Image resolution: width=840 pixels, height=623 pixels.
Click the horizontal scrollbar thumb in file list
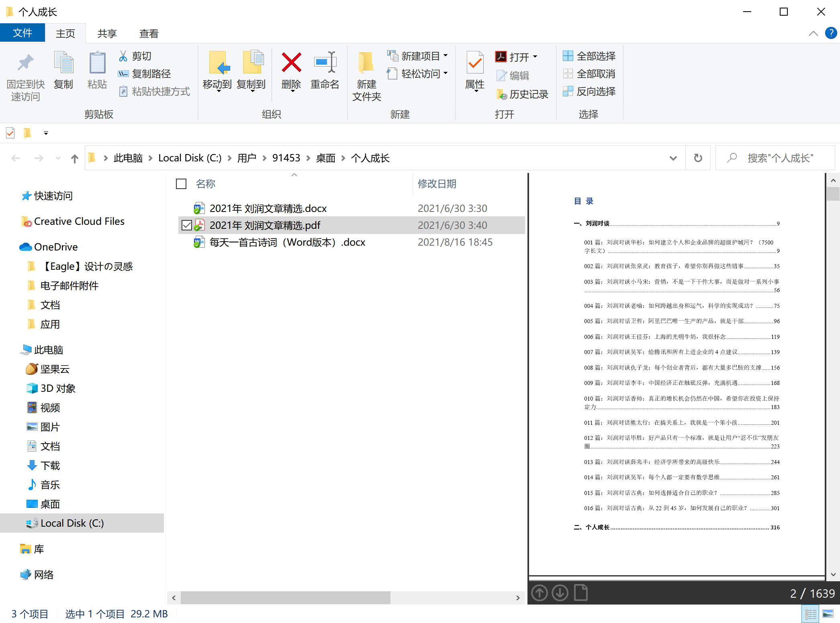(285, 598)
